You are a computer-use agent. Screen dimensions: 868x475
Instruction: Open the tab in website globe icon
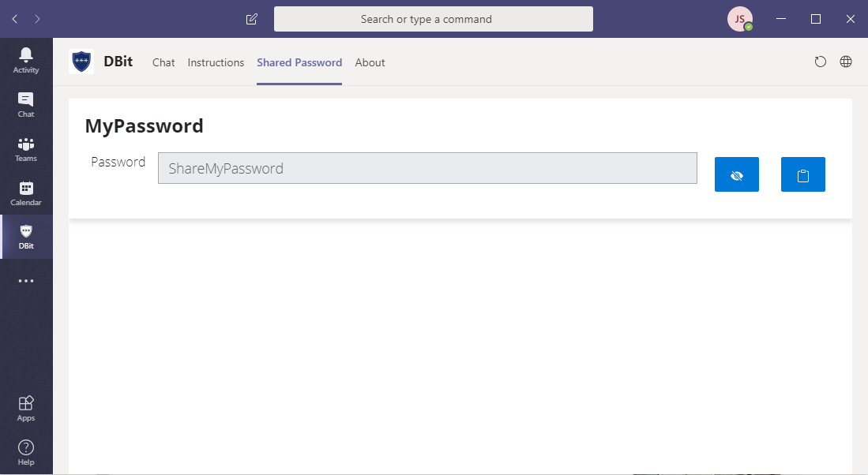point(846,62)
